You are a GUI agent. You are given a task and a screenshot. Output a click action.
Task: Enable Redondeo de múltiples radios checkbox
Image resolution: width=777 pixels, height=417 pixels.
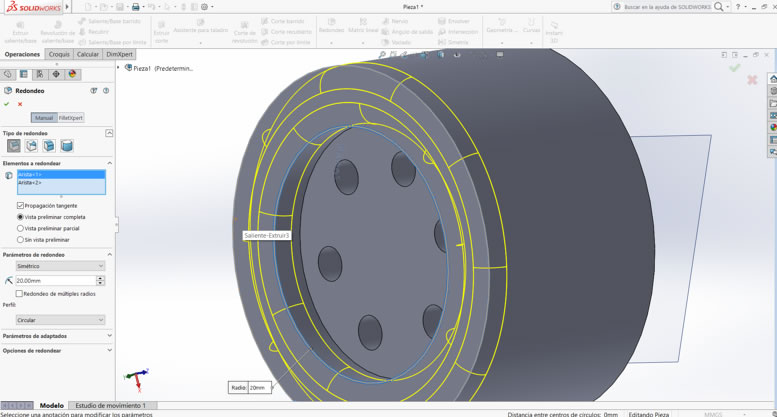19,294
